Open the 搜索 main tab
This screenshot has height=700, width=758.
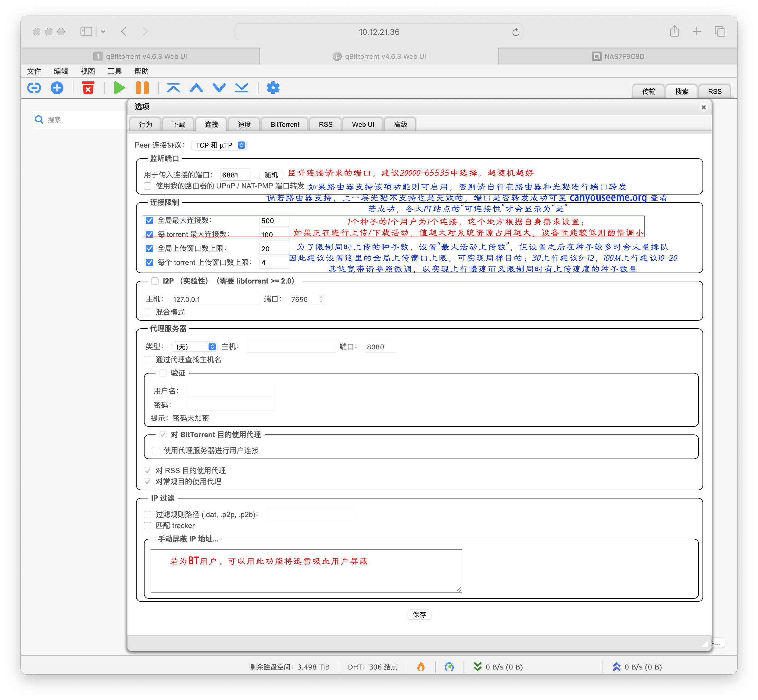[681, 91]
